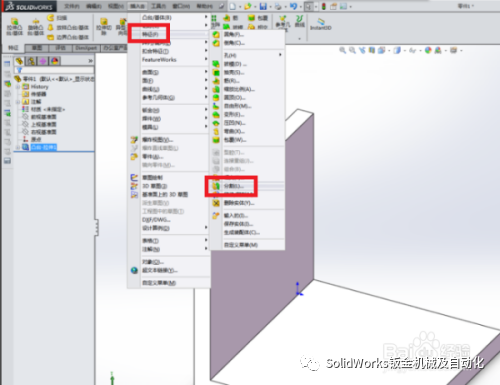Image resolution: width=500 pixels, height=385 pixels.
Task: Select the 前视基准面 front plane item
Action: coord(44,117)
